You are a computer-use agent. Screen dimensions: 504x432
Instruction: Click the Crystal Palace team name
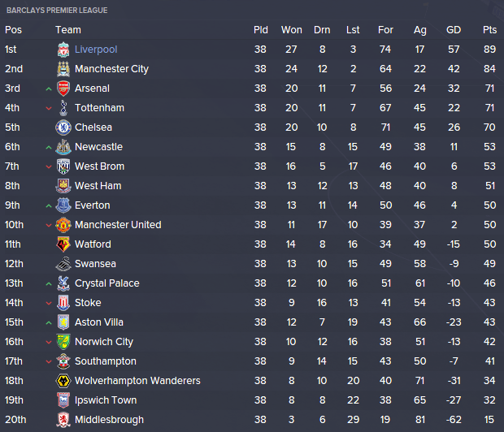point(106,283)
